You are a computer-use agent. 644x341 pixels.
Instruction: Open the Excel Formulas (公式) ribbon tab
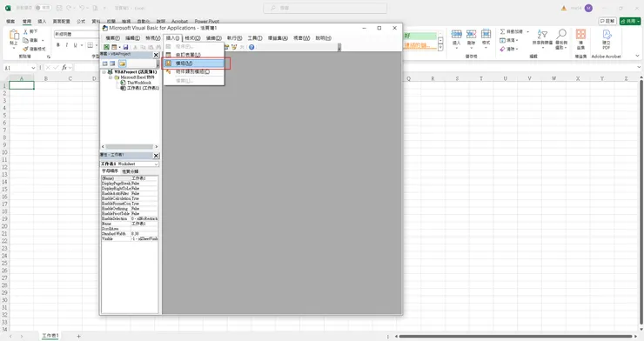coord(81,21)
